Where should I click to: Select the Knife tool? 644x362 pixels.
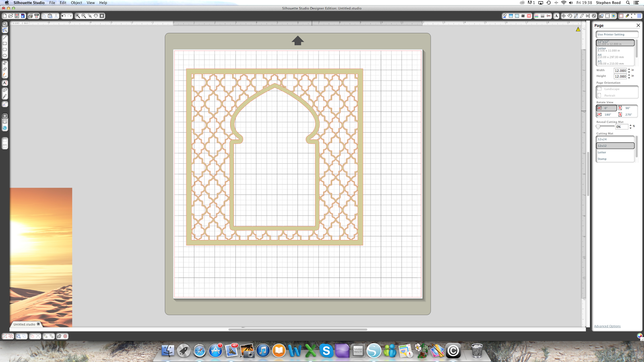5,97
